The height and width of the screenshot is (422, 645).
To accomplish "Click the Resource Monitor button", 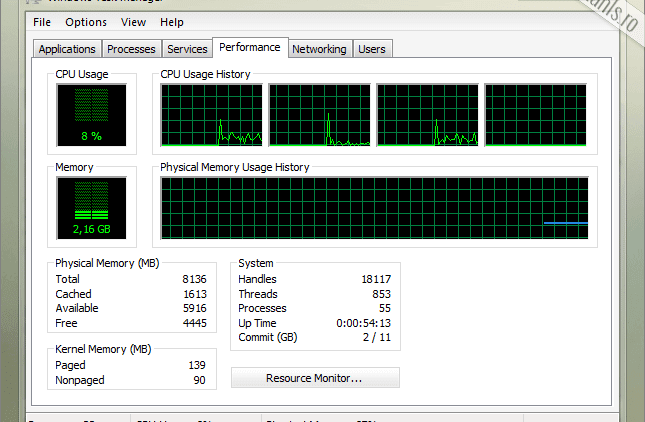I will [x=314, y=378].
